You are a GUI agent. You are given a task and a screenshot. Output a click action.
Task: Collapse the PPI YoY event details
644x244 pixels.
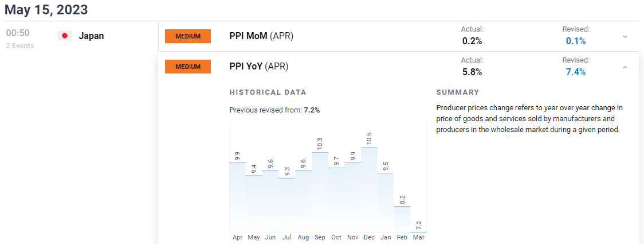[625, 67]
